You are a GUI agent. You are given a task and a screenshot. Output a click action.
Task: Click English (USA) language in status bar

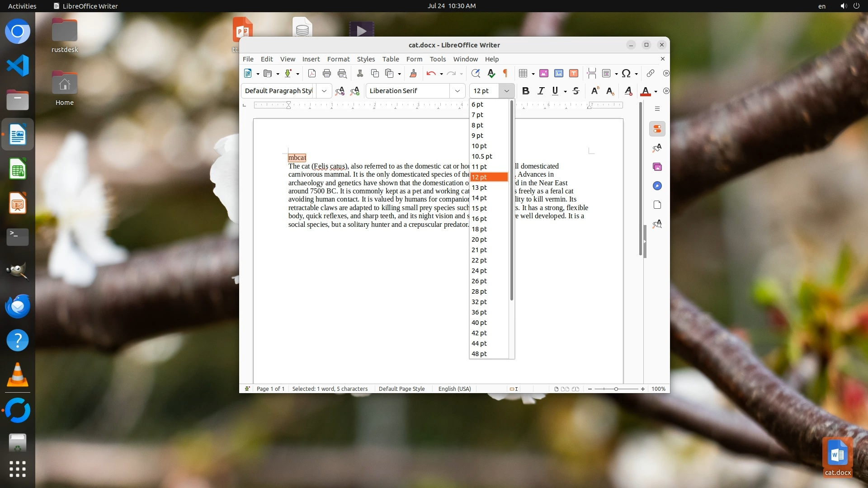click(x=454, y=389)
